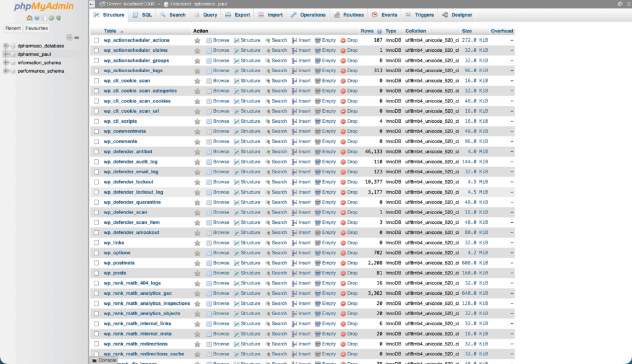
Task: Click the Favourites button
Action: click(36, 28)
